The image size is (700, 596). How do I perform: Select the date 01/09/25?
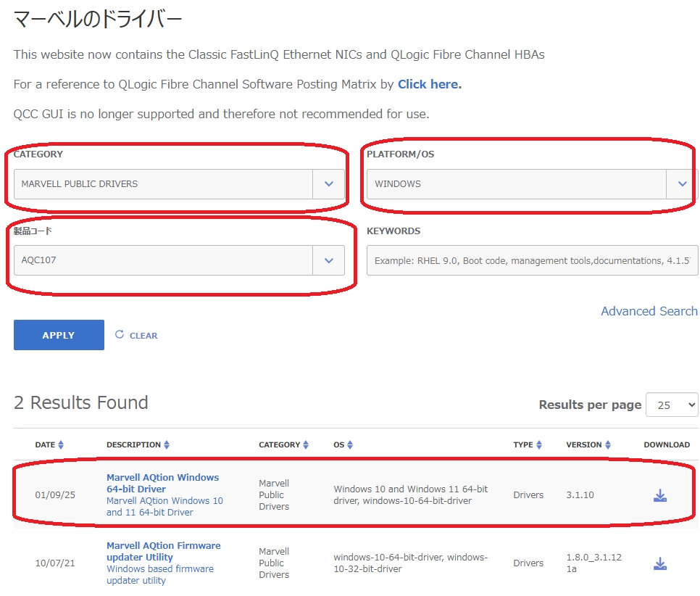tap(55, 495)
